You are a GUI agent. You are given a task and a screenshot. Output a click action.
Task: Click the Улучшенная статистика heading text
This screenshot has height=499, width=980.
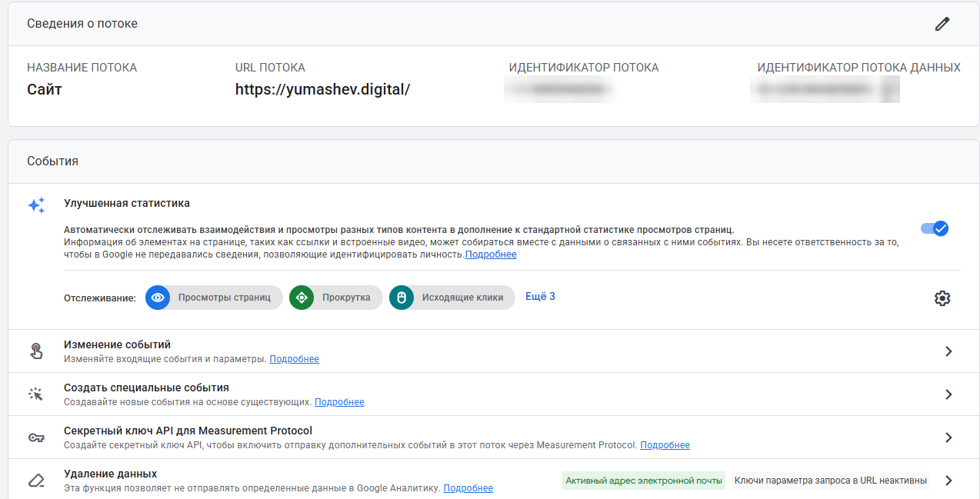[x=127, y=204]
